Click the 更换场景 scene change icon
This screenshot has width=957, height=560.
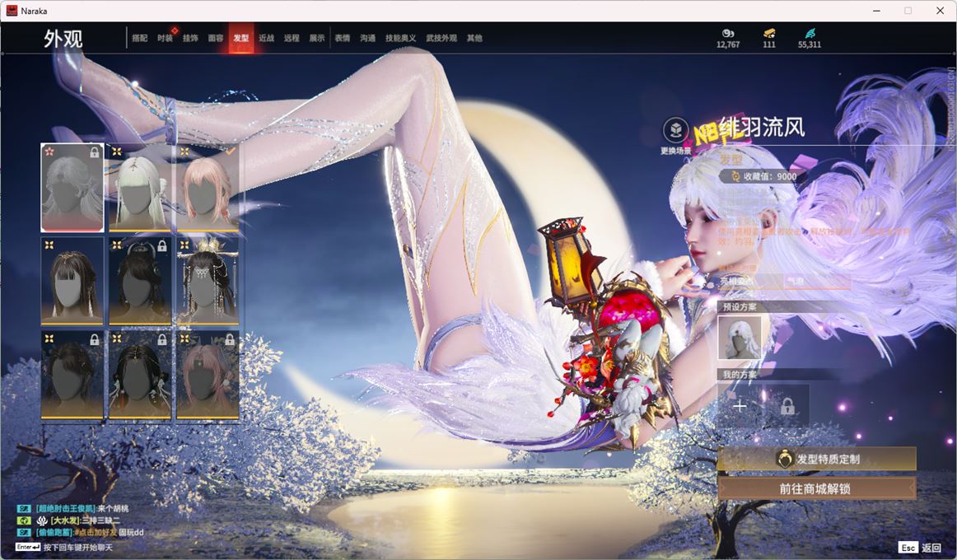[x=675, y=131]
